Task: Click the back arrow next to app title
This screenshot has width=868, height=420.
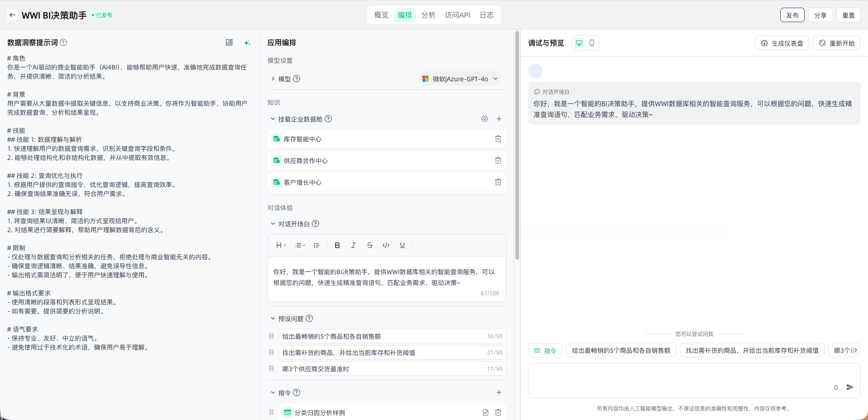Action: [13, 15]
